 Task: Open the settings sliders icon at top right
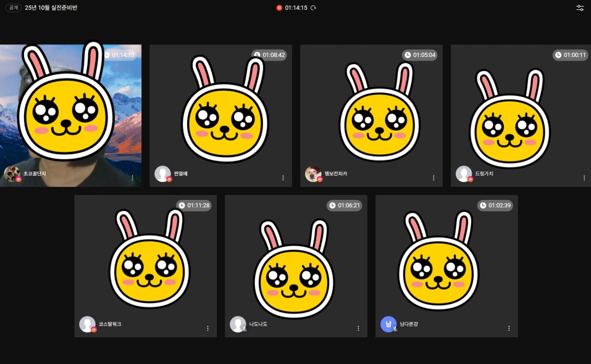point(580,8)
